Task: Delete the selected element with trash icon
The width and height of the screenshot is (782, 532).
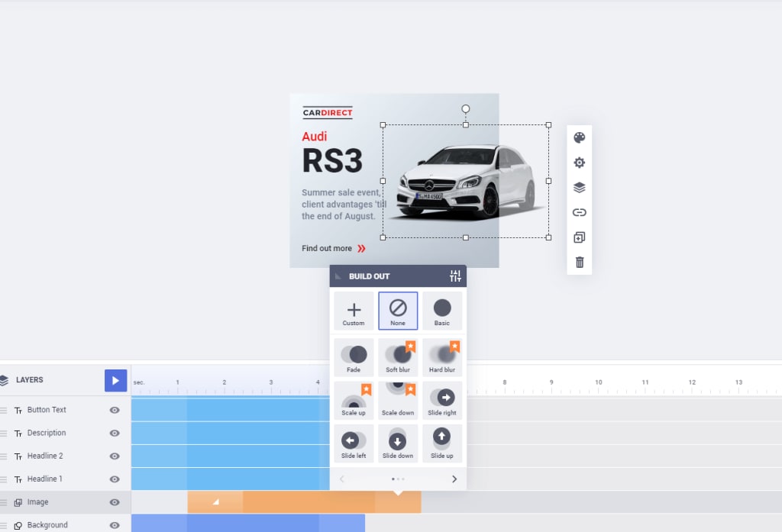Action: point(580,263)
